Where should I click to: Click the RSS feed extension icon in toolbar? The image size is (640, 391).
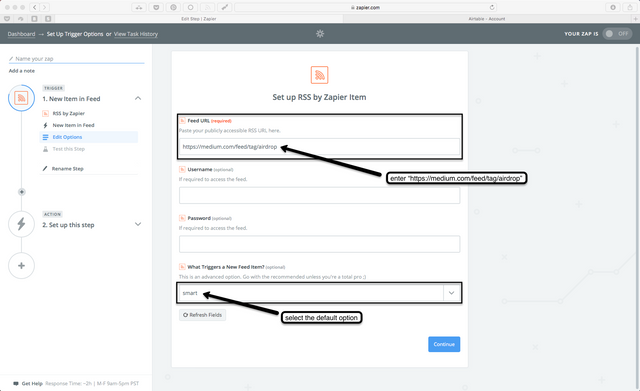point(208,7)
